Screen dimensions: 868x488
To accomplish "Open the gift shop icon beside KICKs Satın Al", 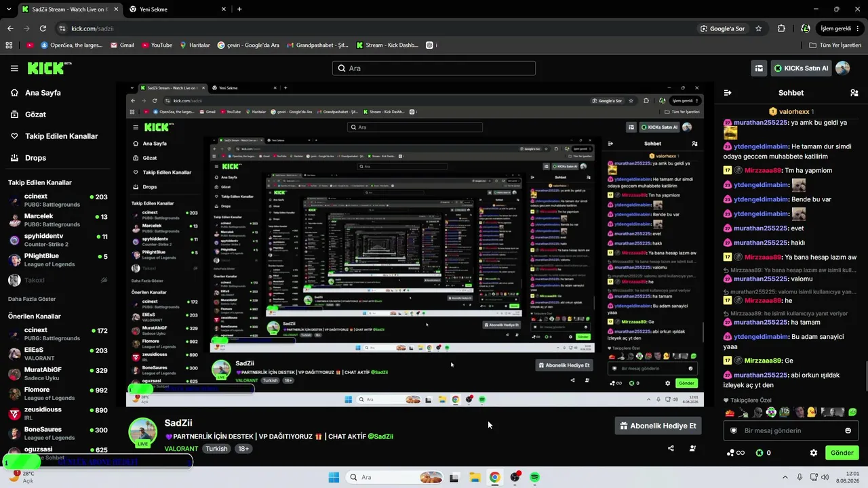I will point(759,68).
